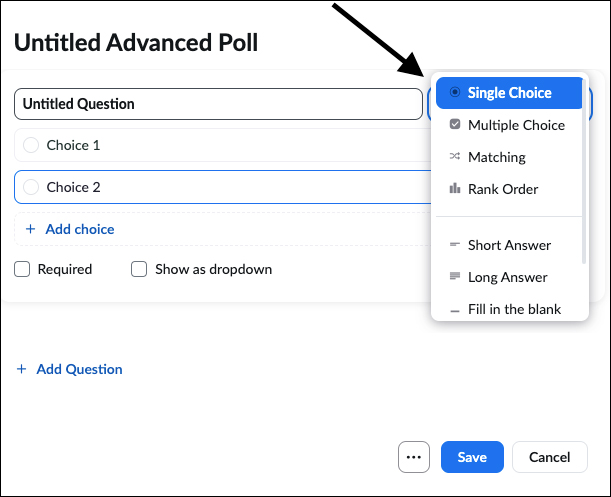The image size is (611, 497).
Task: Click the Short Answer icon
Action: coord(455,245)
